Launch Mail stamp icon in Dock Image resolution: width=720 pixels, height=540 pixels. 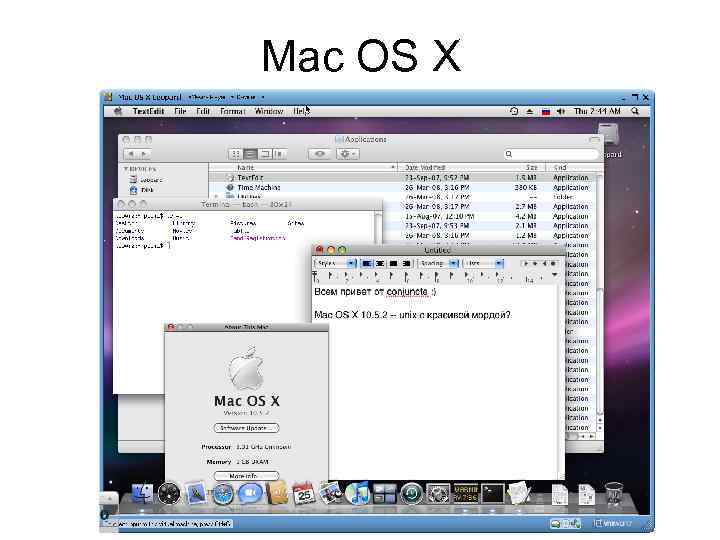(197, 494)
